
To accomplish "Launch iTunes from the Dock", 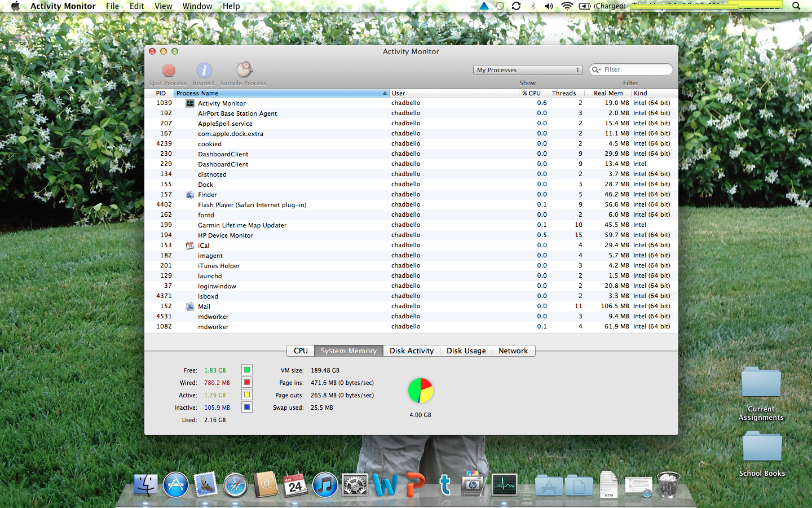I will [x=325, y=485].
